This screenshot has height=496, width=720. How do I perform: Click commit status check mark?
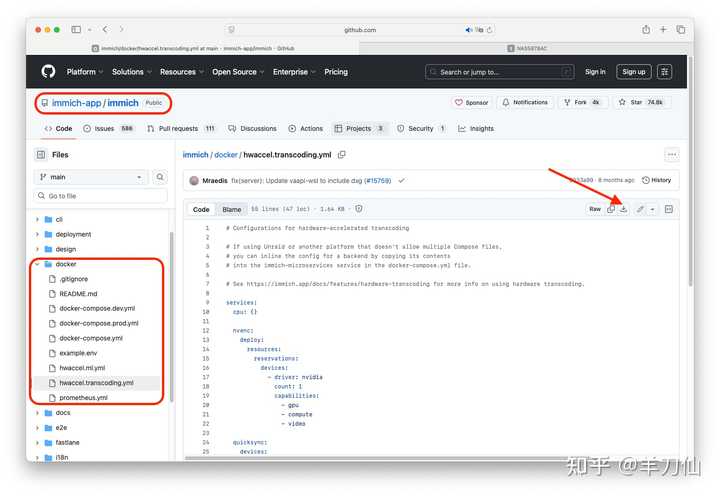click(x=402, y=180)
